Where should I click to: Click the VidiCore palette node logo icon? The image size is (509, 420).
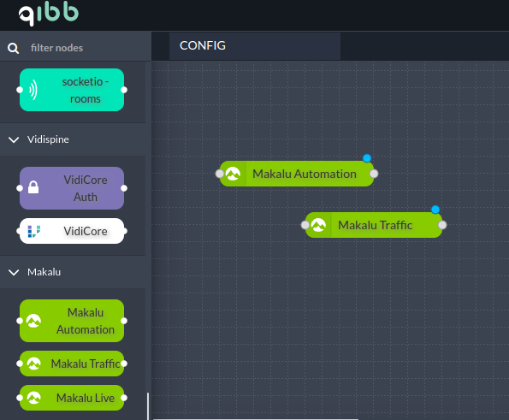click(x=33, y=232)
